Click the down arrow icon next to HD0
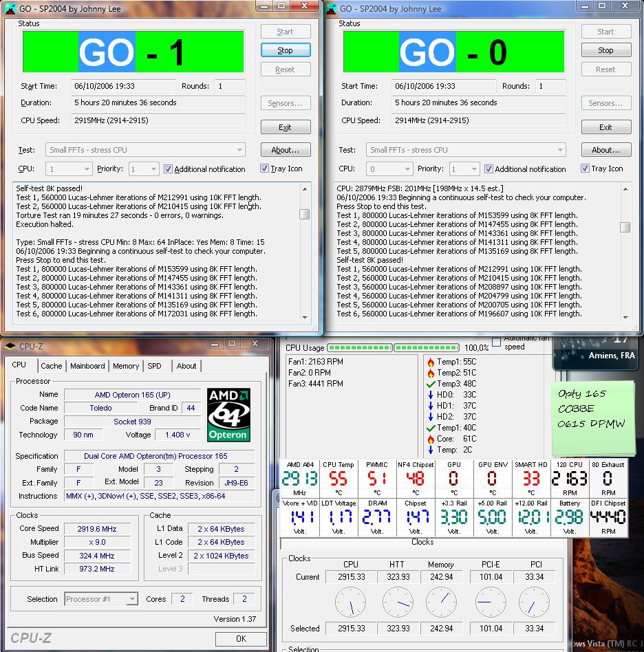Viewport: 644px width, 652px height. coord(431,395)
